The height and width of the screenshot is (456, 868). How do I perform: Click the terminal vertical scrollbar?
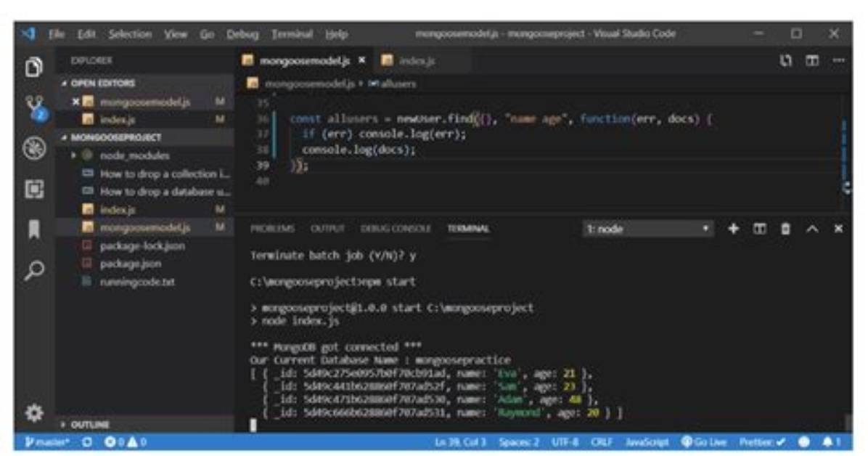(848, 423)
